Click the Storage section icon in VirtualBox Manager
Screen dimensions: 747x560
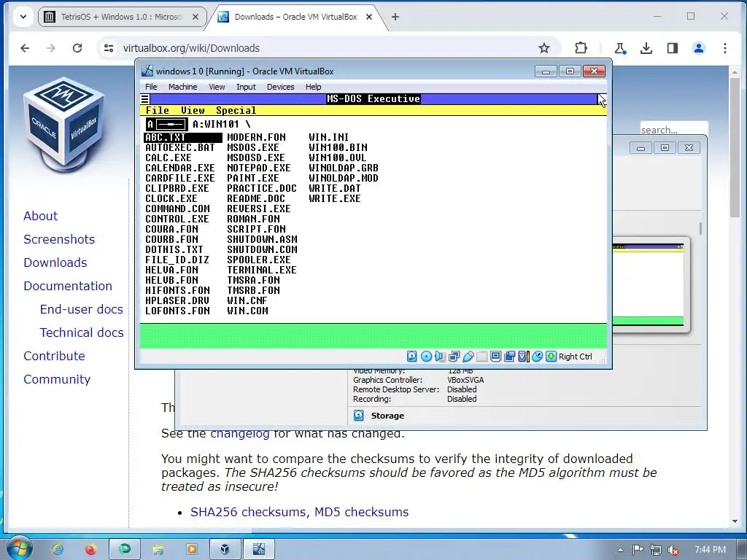coord(359,416)
